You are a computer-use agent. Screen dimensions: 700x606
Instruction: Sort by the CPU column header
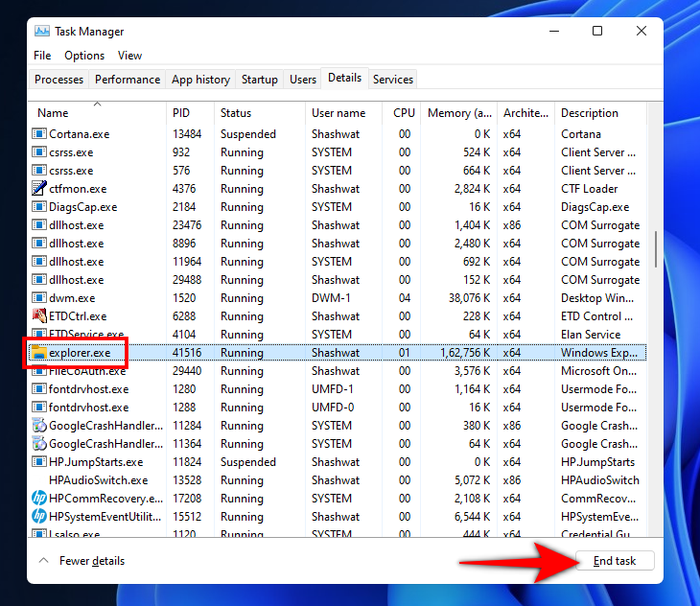pyautogui.click(x=404, y=113)
